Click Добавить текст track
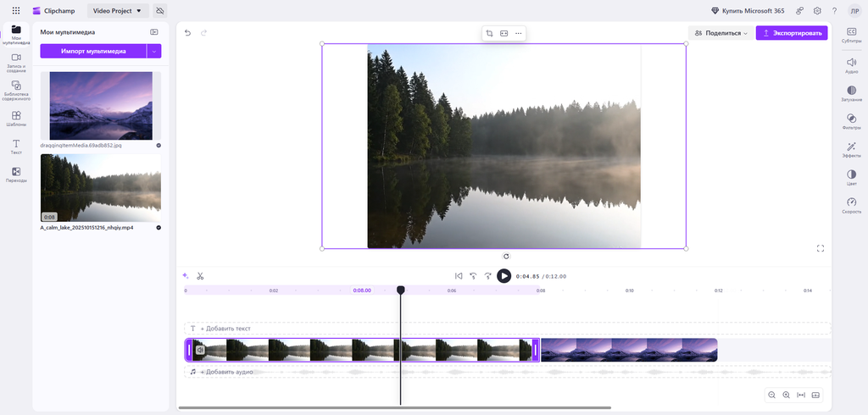 click(508, 329)
